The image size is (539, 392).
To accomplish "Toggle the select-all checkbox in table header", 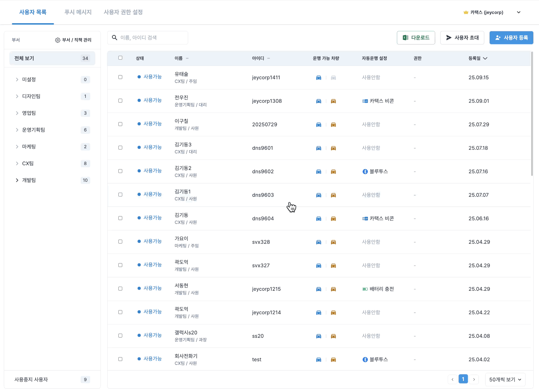I will (120, 58).
